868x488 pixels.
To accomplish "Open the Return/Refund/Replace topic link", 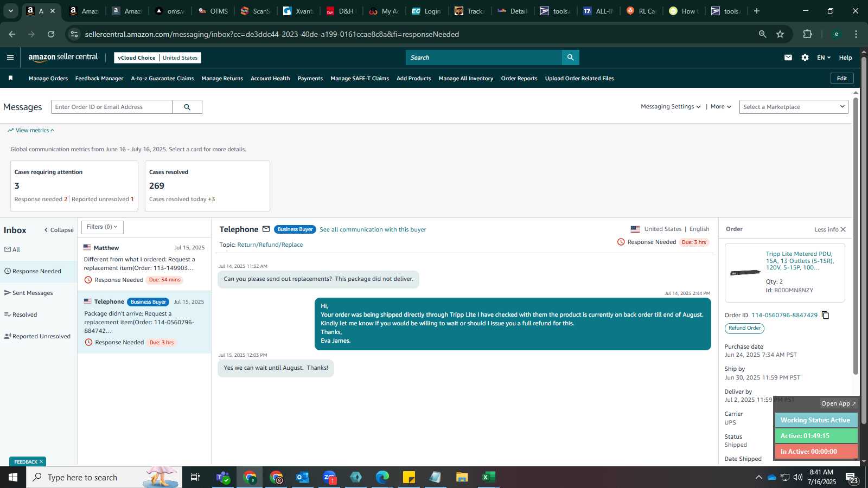I will click(x=270, y=245).
